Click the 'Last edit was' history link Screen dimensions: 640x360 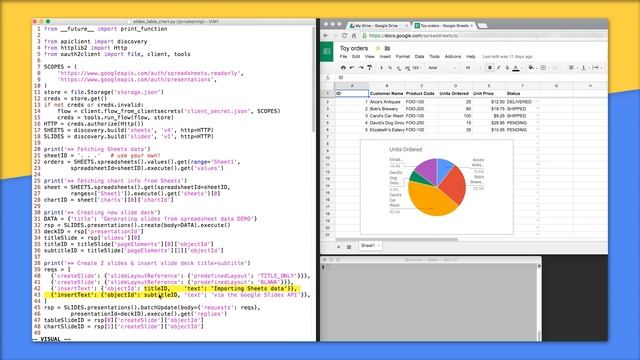(507, 57)
